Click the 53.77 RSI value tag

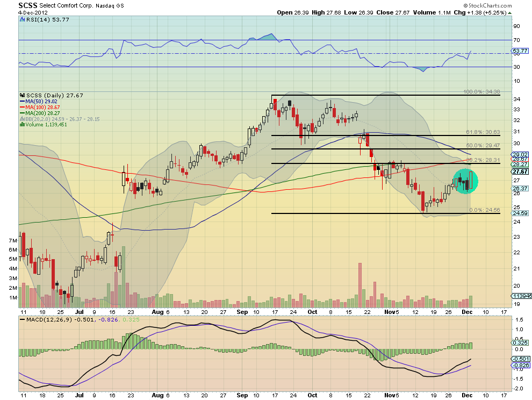(x=520, y=51)
